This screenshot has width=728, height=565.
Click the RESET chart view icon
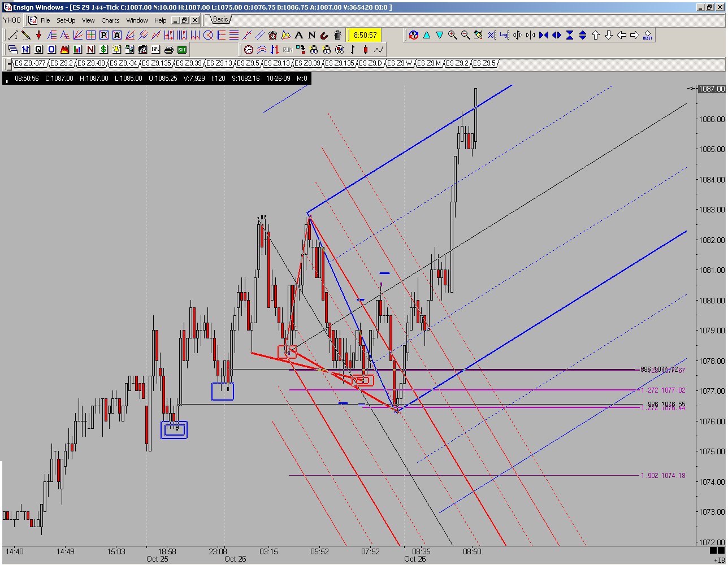[x=647, y=35]
